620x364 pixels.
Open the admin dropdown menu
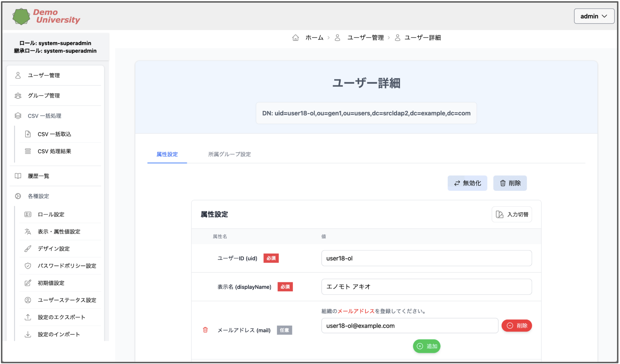(x=594, y=16)
